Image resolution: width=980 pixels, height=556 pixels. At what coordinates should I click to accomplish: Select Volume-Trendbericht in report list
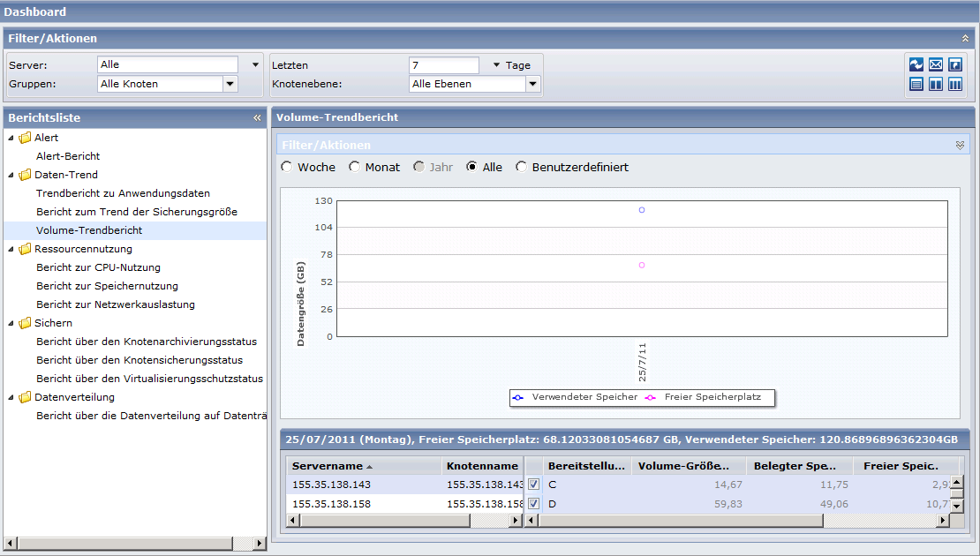coord(89,230)
